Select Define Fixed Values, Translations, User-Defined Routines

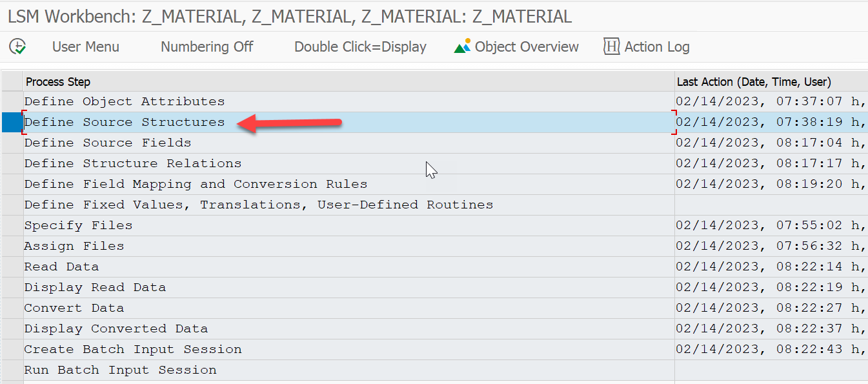point(258,205)
